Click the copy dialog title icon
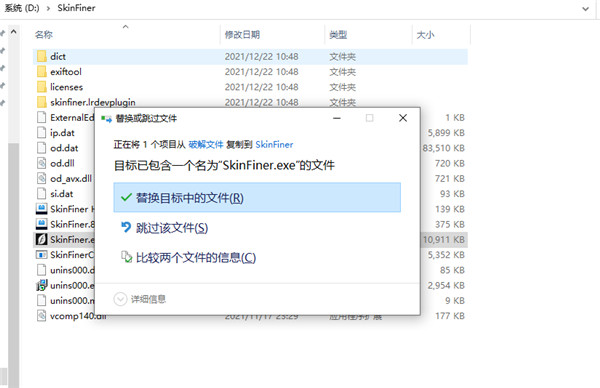The image size is (600, 388). (x=106, y=119)
